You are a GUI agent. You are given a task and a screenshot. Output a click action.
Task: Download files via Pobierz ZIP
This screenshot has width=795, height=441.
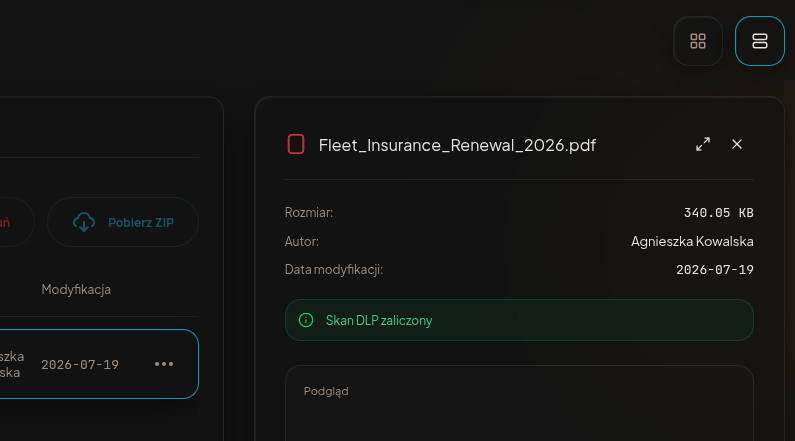(x=123, y=222)
